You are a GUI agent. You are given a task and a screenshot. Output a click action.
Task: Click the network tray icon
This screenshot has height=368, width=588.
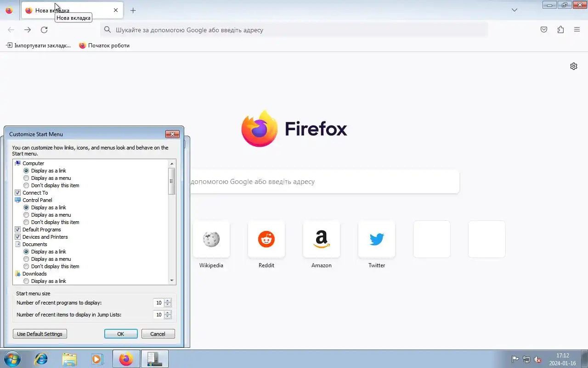click(526, 360)
